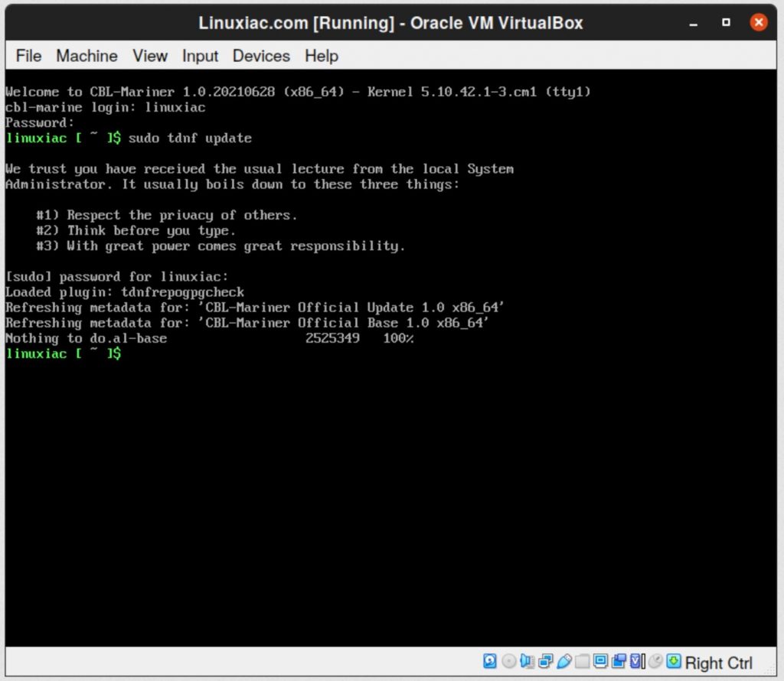Click the optical drive status icon
The height and width of the screenshot is (681, 784).
point(508,661)
